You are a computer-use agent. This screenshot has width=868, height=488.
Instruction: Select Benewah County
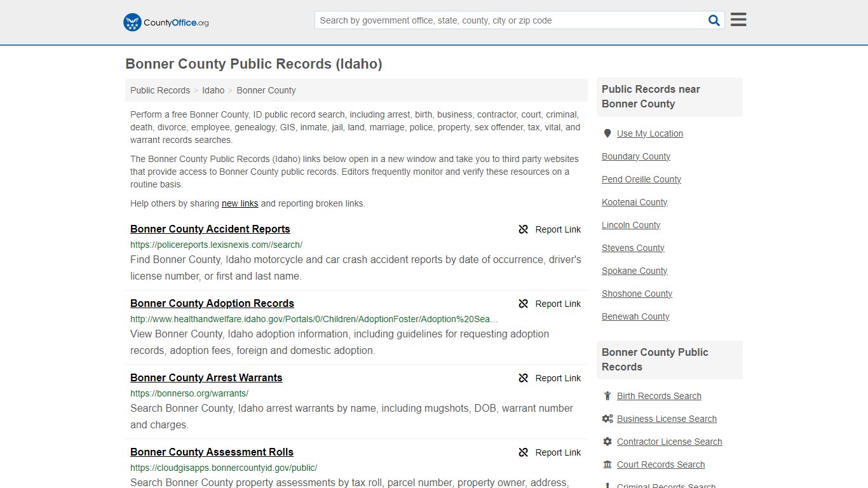pos(635,316)
